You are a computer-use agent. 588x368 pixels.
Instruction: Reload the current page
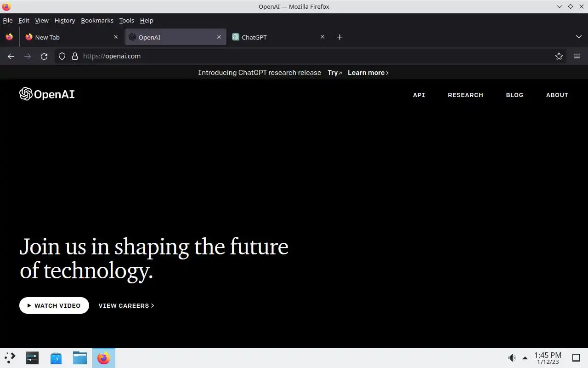(44, 56)
